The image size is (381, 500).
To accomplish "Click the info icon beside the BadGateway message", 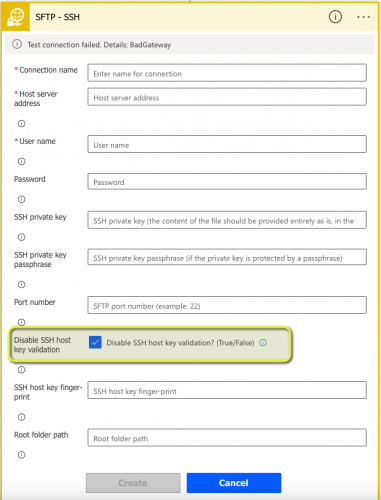I will point(17,44).
